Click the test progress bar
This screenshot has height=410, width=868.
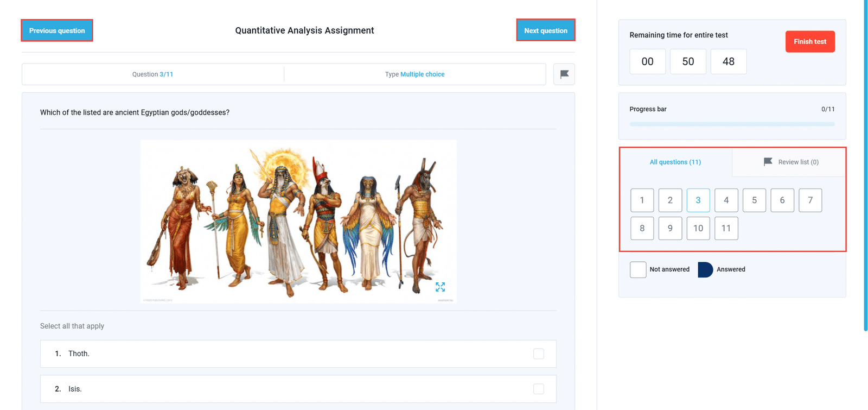pos(732,124)
